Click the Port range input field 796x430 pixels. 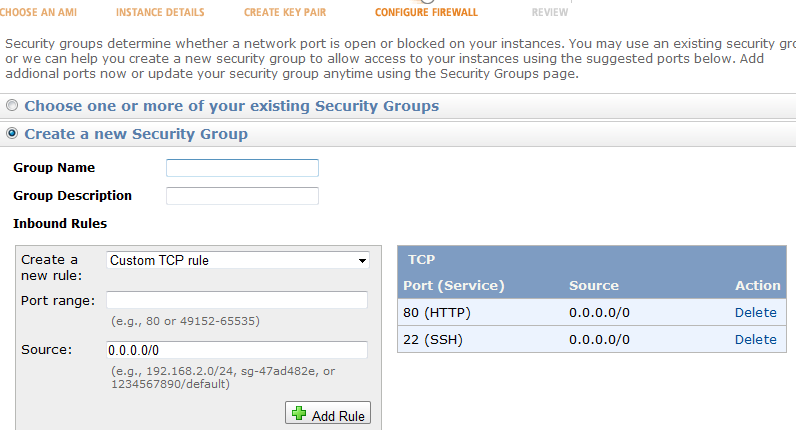[x=237, y=300]
